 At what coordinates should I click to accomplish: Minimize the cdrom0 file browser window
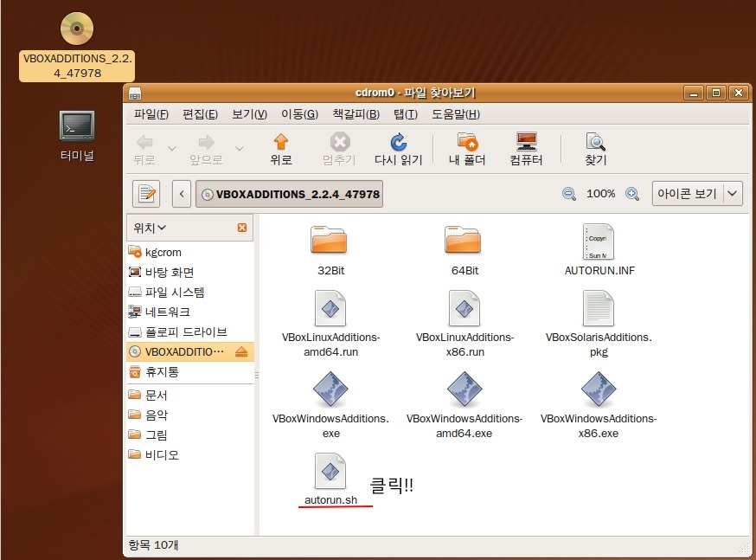point(694,93)
